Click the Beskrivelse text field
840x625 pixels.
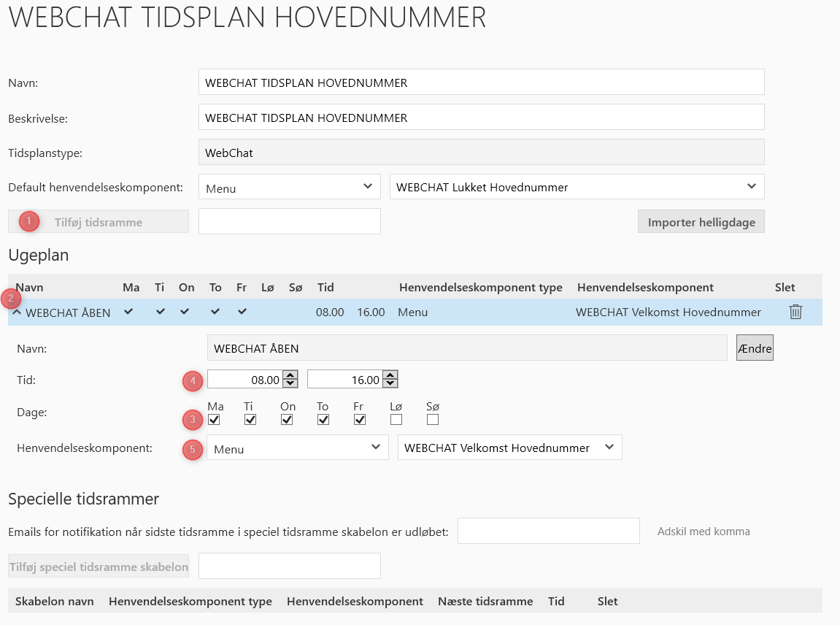point(481,118)
